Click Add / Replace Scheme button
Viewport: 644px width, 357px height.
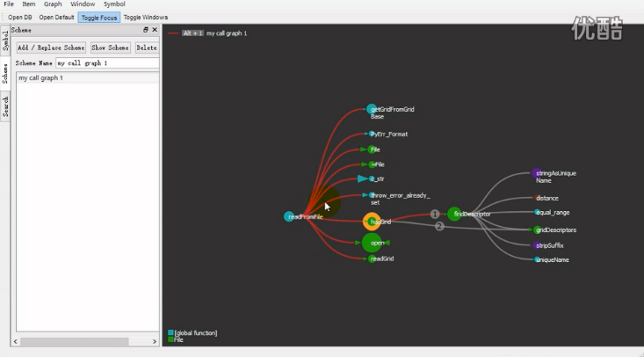pos(51,47)
